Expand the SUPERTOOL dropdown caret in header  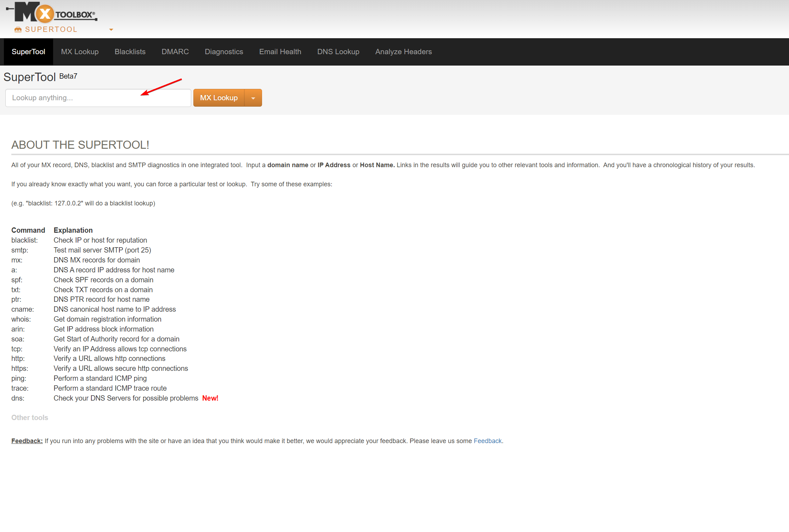[111, 30]
